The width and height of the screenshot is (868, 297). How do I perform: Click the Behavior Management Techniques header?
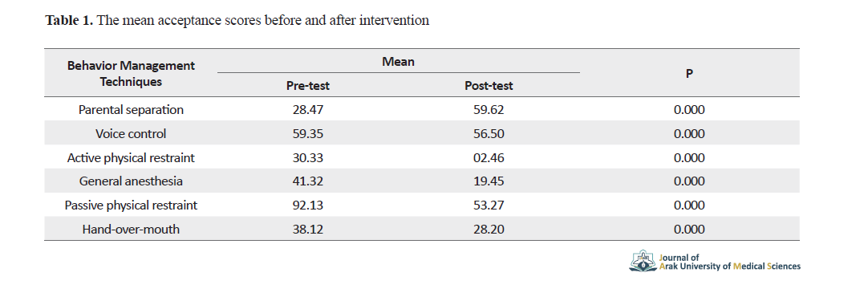[131, 73]
